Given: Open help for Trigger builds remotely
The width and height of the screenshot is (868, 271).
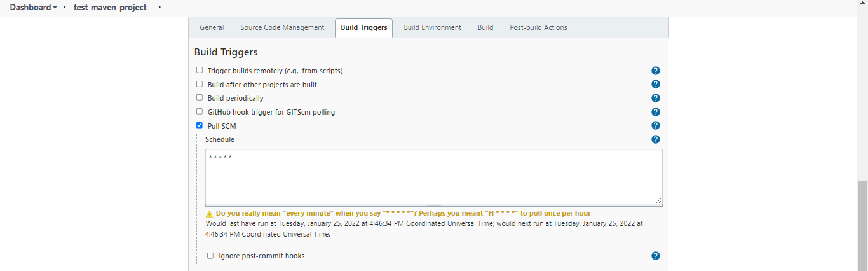Looking at the screenshot, I should [x=656, y=71].
